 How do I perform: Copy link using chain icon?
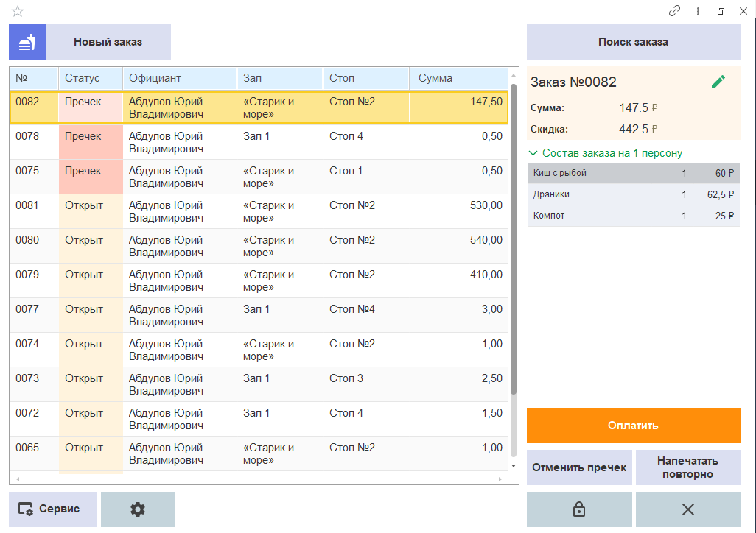tap(674, 11)
